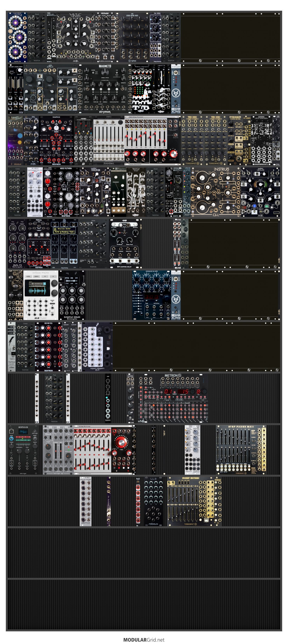Viewport: 288px width, 644px height.
Task: Click the Strymon Magneto module
Action: [x=105, y=89]
